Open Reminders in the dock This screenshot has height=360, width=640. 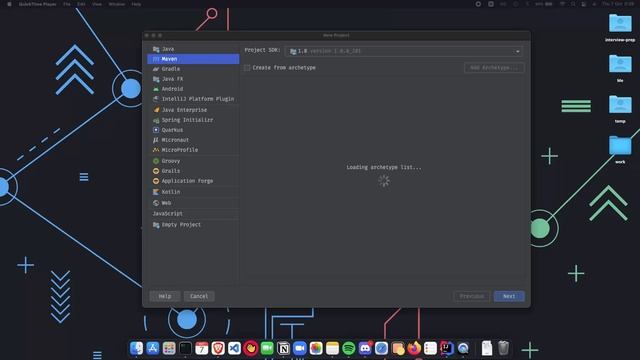[430, 348]
